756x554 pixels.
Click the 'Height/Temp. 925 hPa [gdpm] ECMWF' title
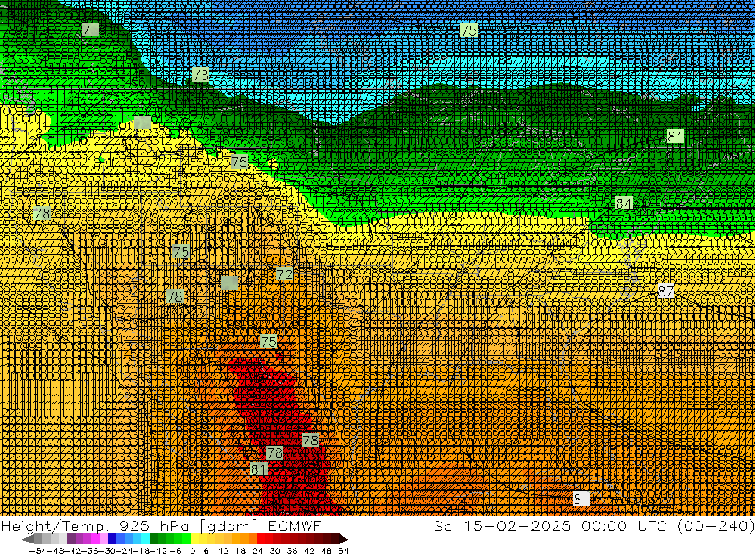click(x=161, y=525)
